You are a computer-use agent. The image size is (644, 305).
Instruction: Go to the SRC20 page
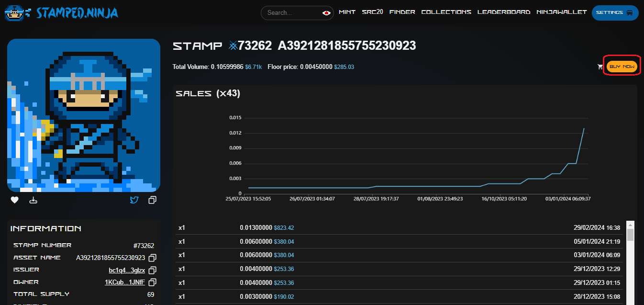coord(372,12)
